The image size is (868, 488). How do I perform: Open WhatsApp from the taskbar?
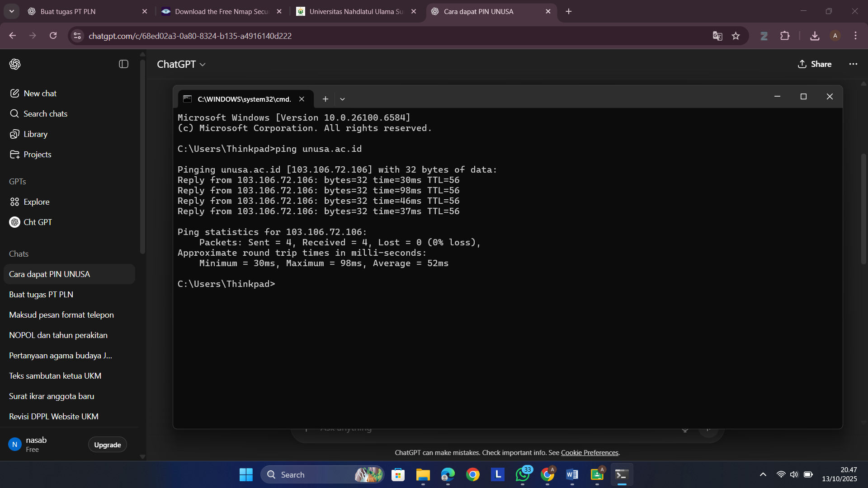click(x=523, y=475)
